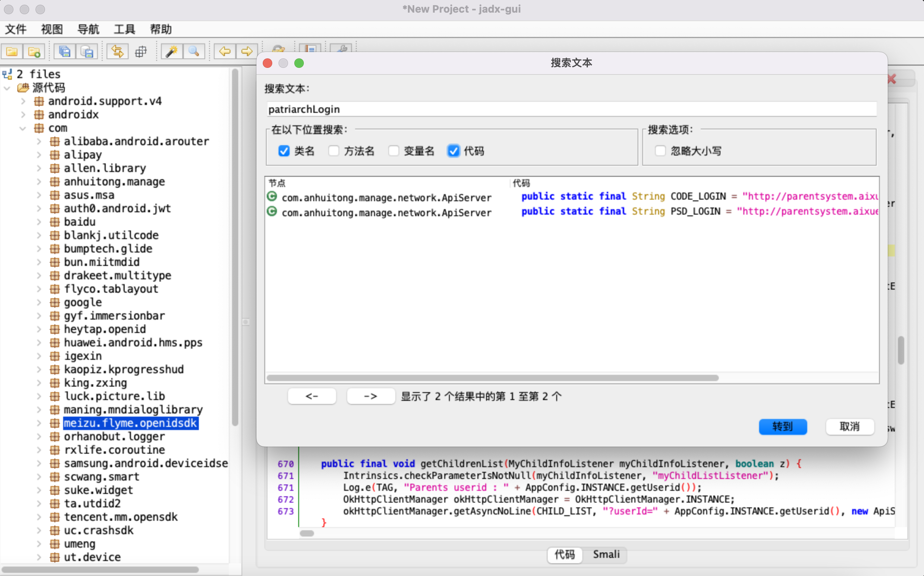Click the sync with editor arrows icon
Image resolution: width=924 pixels, height=576 pixels.
[117, 52]
